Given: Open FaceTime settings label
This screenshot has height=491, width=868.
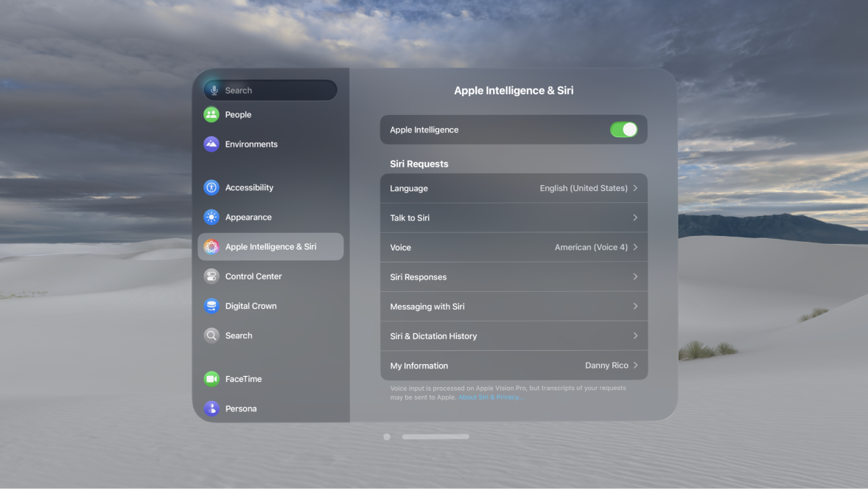Looking at the screenshot, I should point(244,379).
